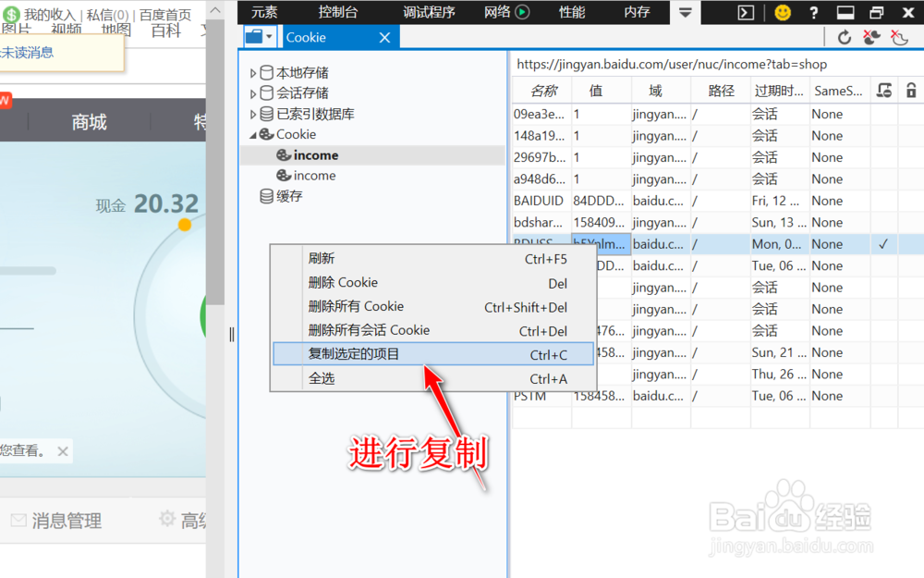This screenshot has width=924, height=578.
Task: Click the scrollbar up arrow on webpage
Action: pyautogui.click(x=215, y=10)
